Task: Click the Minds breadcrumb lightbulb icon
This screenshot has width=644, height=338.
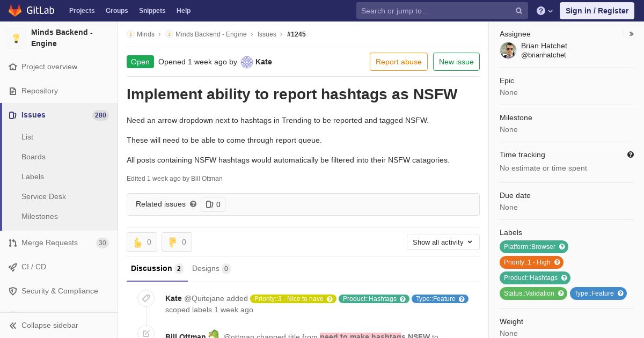Action: pos(131,34)
